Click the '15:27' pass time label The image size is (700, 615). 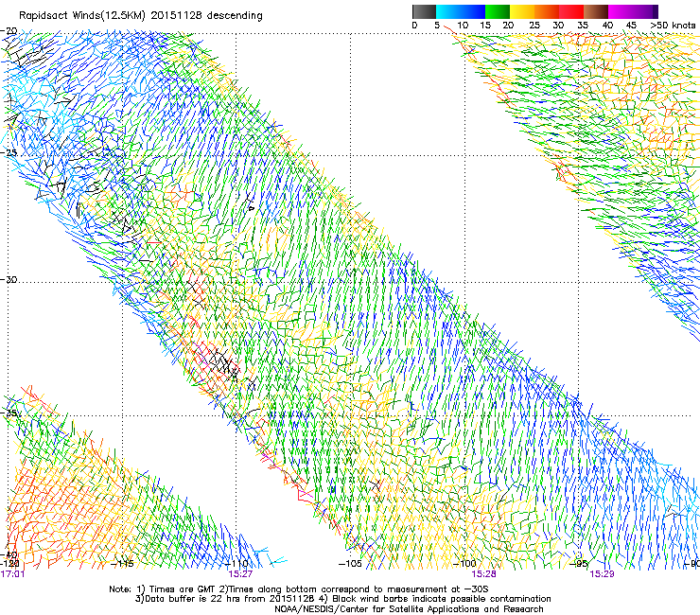tap(240, 574)
